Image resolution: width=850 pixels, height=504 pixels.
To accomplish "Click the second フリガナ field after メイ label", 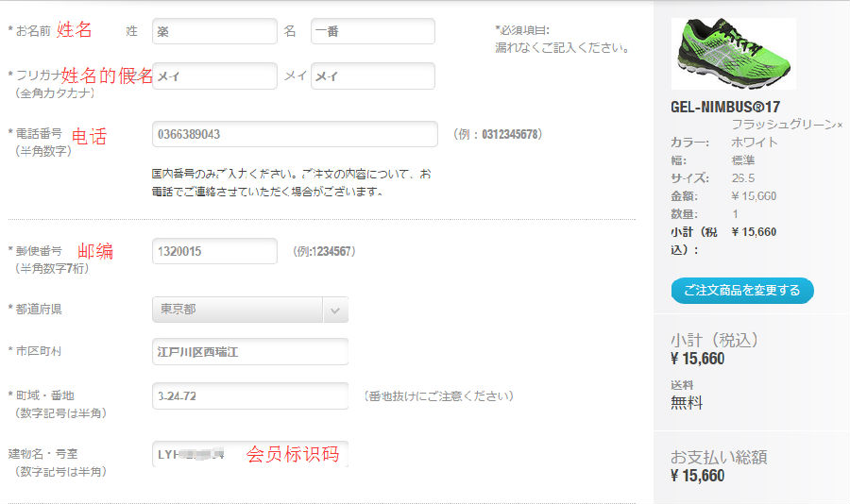I will tap(372, 76).
